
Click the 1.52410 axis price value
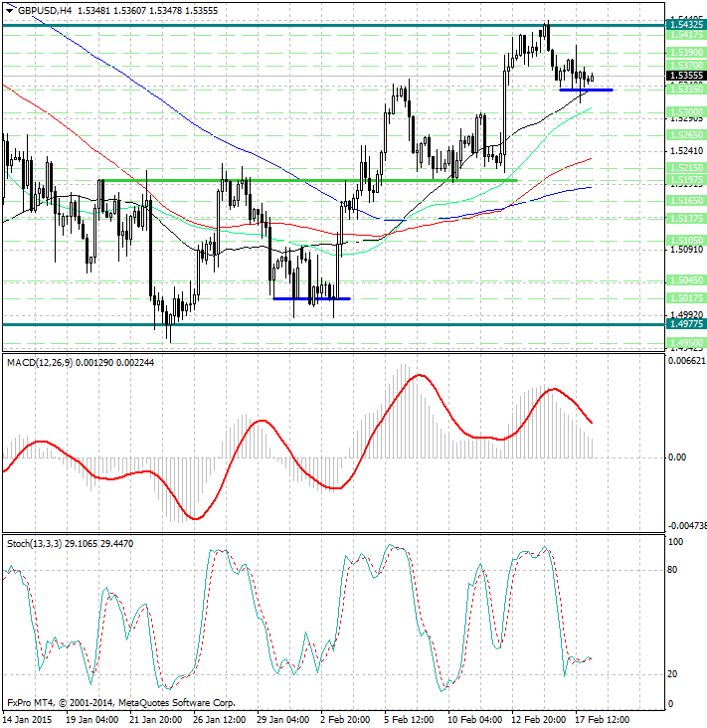[686, 151]
